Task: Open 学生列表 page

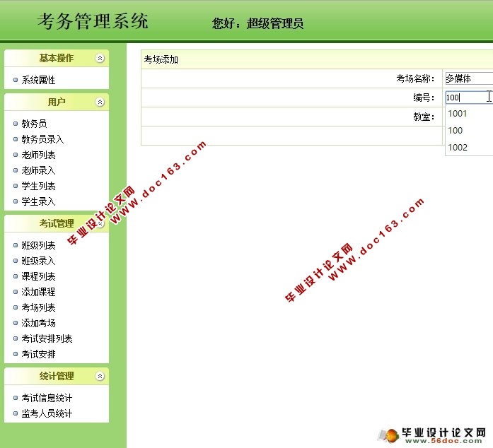Action: [38, 186]
